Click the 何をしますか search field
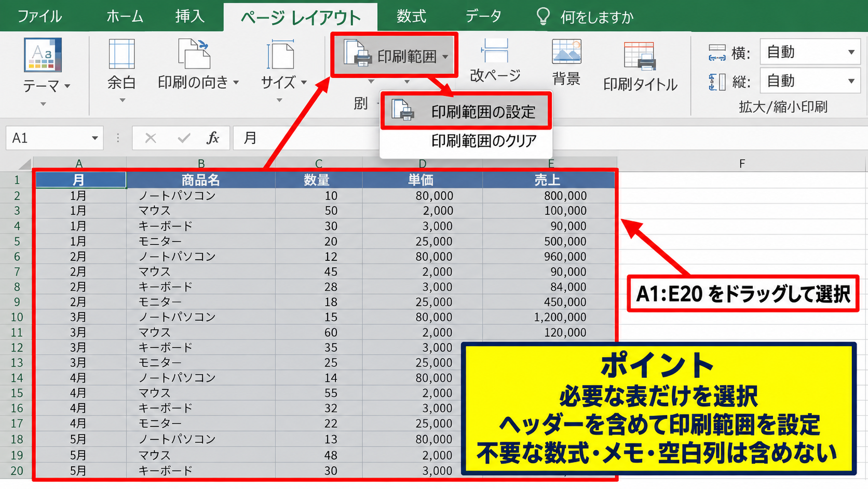Viewport: 868px width, 489px height. point(596,17)
